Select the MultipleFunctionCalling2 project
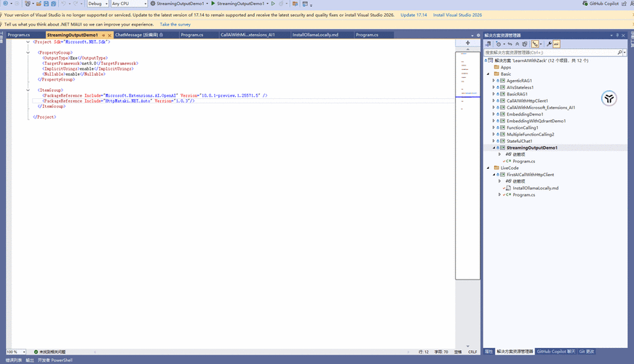Viewport: 634px width, 364px height. tap(530, 134)
